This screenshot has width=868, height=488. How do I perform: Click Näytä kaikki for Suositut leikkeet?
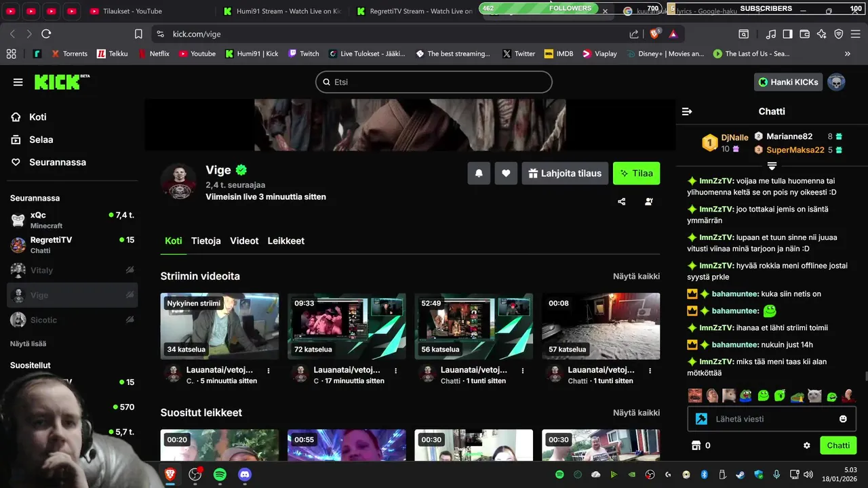coord(636,412)
